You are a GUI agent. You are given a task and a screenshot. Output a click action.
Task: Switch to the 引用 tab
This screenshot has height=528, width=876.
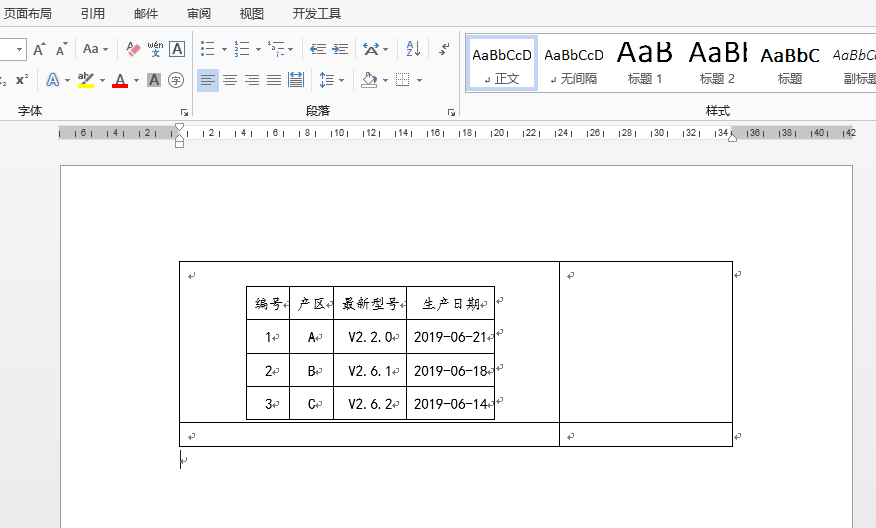tap(93, 13)
